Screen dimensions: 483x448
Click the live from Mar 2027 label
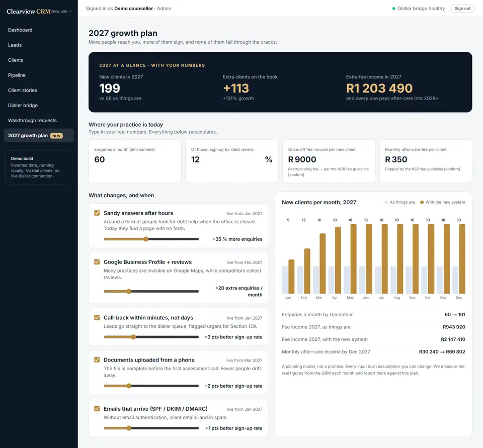pyautogui.click(x=245, y=360)
